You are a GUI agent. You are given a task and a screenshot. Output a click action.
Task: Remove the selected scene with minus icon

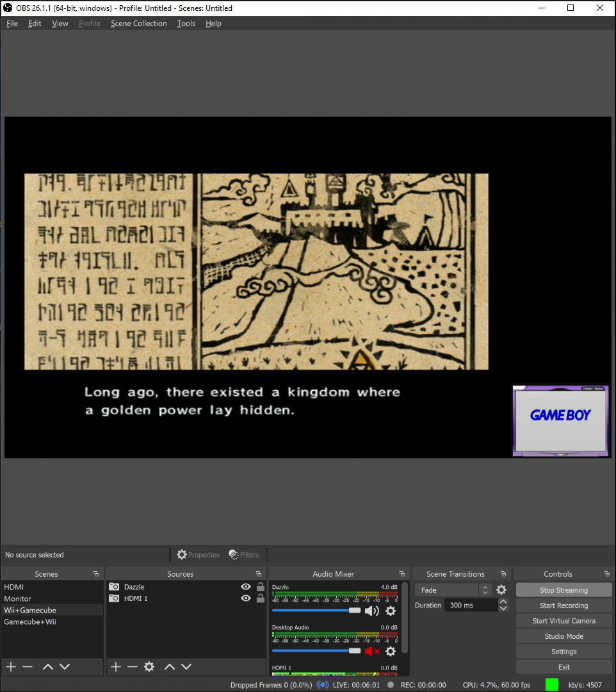28,667
